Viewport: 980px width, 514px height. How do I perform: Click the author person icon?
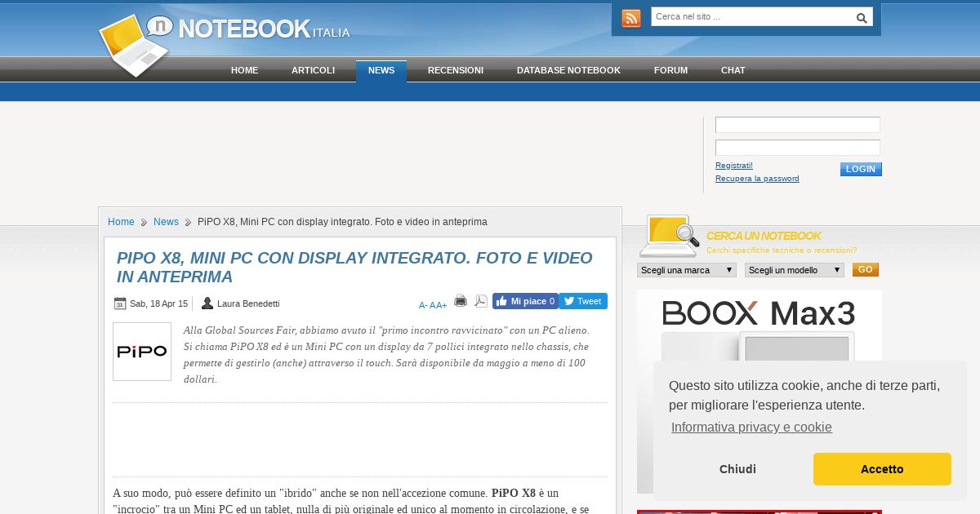pyautogui.click(x=207, y=304)
